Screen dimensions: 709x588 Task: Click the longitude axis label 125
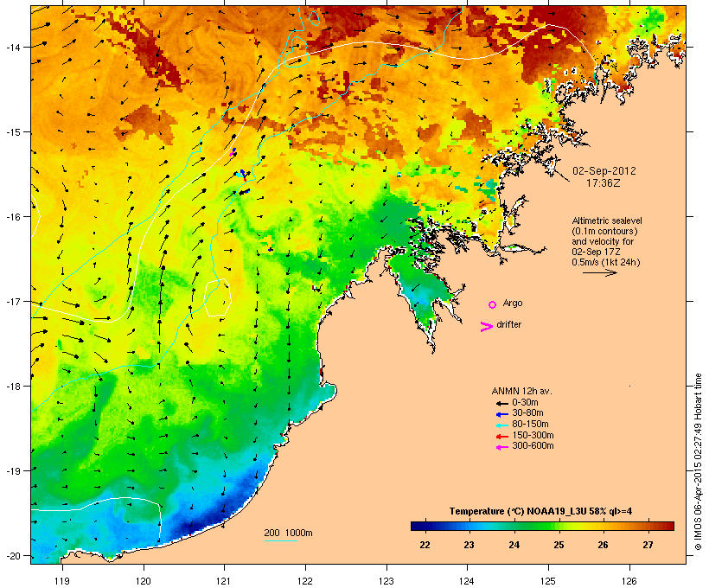pyautogui.click(x=548, y=581)
